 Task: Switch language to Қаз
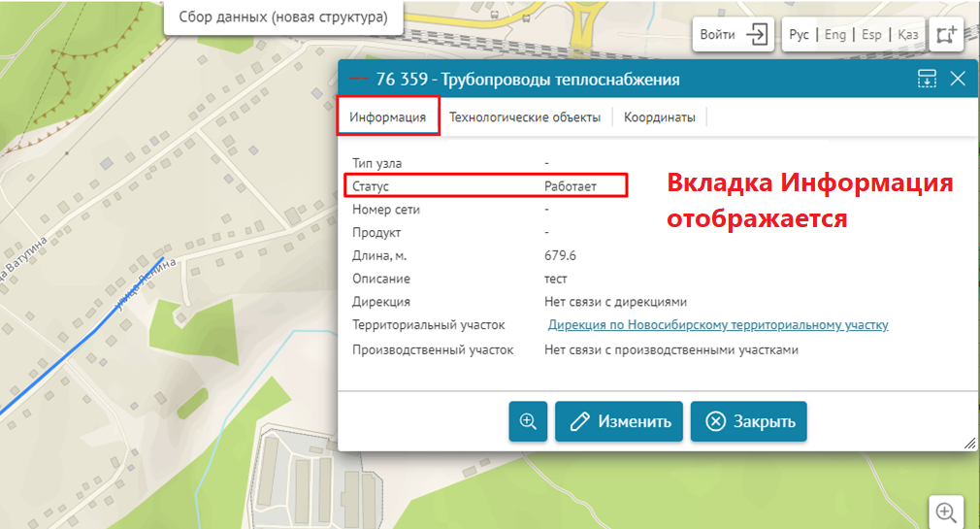907,35
